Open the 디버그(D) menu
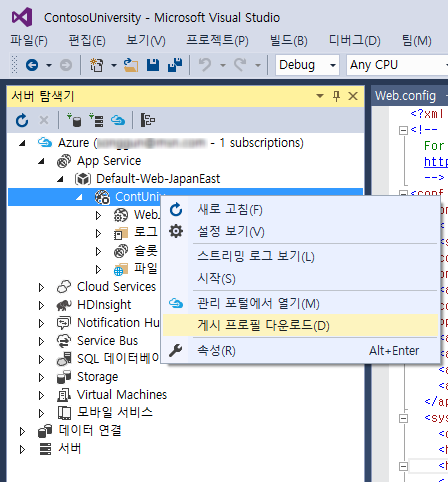Screen dimensions: 448x482 tap(355, 41)
